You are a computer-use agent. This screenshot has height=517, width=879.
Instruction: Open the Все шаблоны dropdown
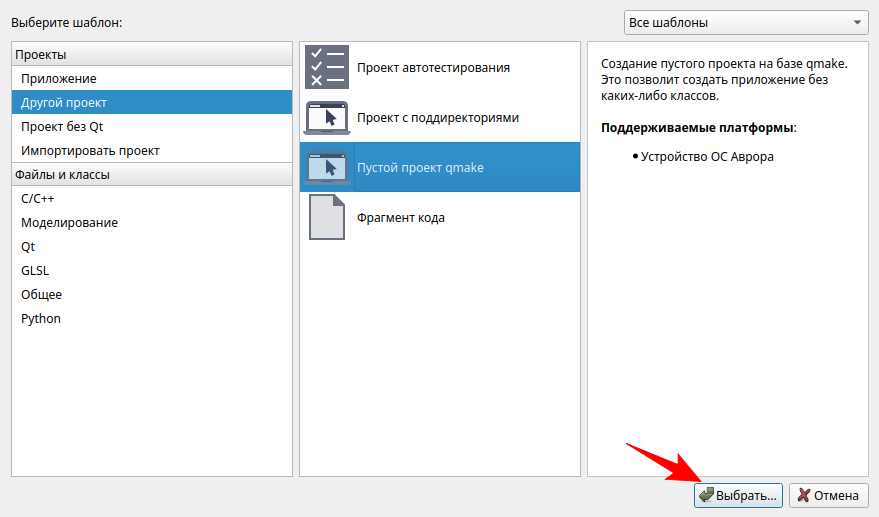[x=746, y=22]
